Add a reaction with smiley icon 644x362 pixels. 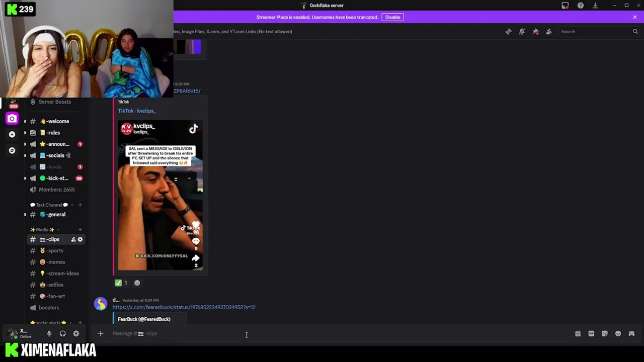point(137,283)
